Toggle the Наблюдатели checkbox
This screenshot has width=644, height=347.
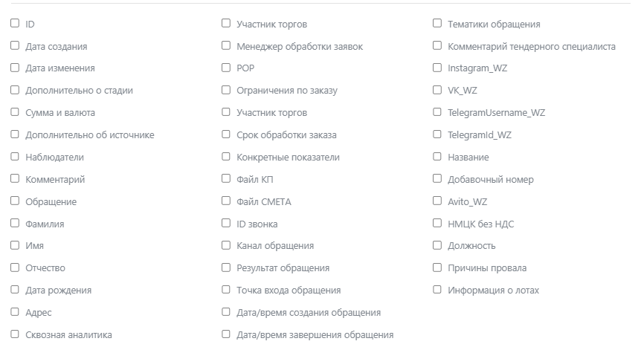(x=15, y=157)
